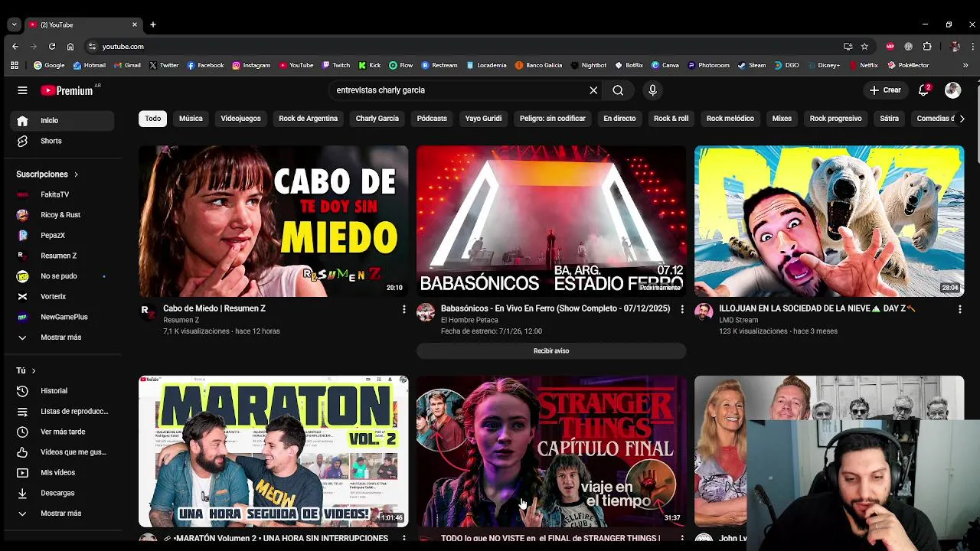The height and width of the screenshot is (551, 980).
Task: Open the NewGamePlus subscription channel
Action: coord(62,317)
